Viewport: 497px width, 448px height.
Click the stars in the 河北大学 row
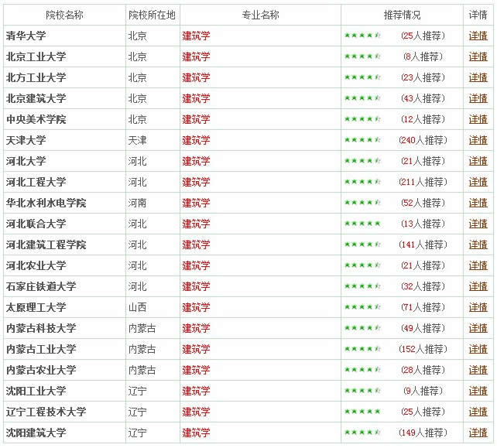click(362, 161)
